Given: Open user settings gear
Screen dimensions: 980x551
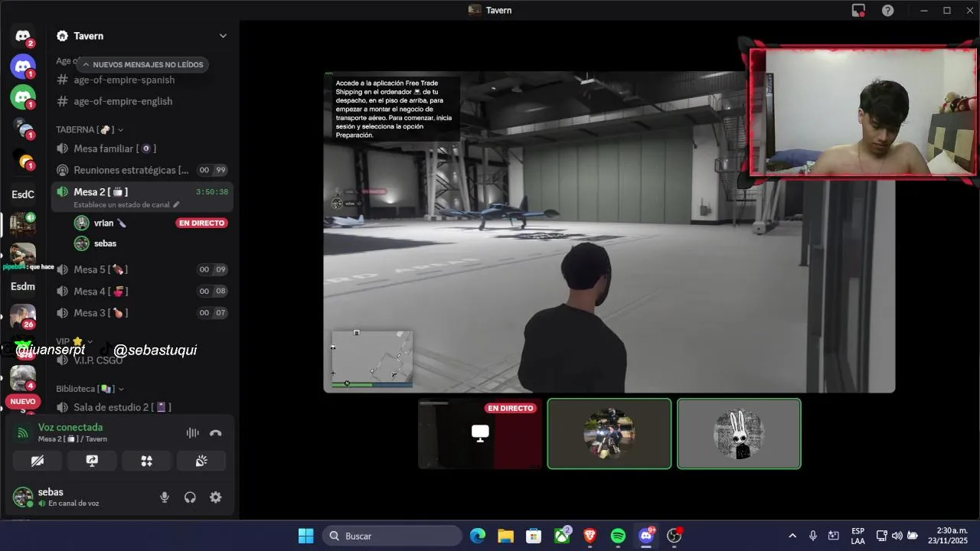Looking at the screenshot, I should click(216, 497).
